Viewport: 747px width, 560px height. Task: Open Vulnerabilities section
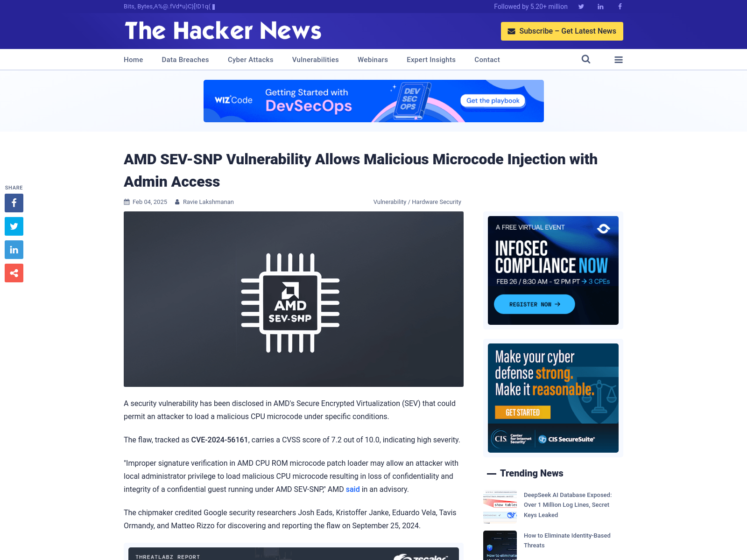tap(315, 60)
